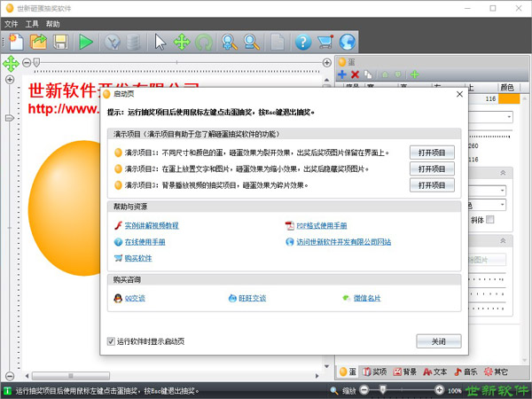Select the green move tool in toolbar
532x399 pixels.
coord(182,42)
